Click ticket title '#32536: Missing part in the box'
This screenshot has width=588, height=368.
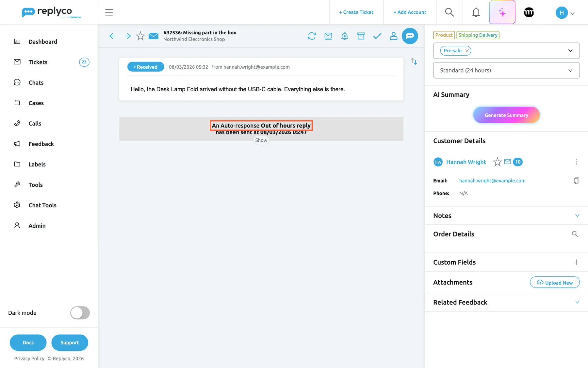coord(200,33)
